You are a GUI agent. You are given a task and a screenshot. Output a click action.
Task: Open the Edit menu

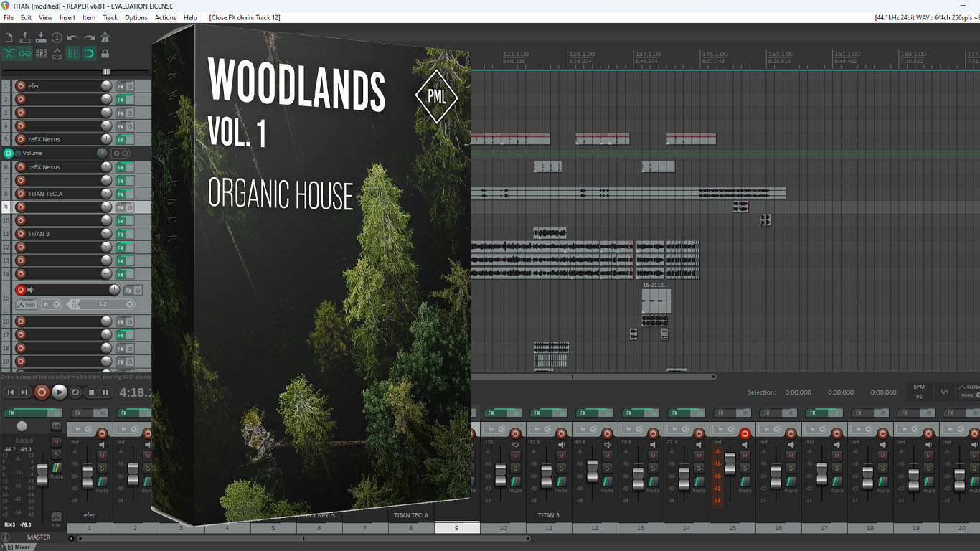coord(26,17)
